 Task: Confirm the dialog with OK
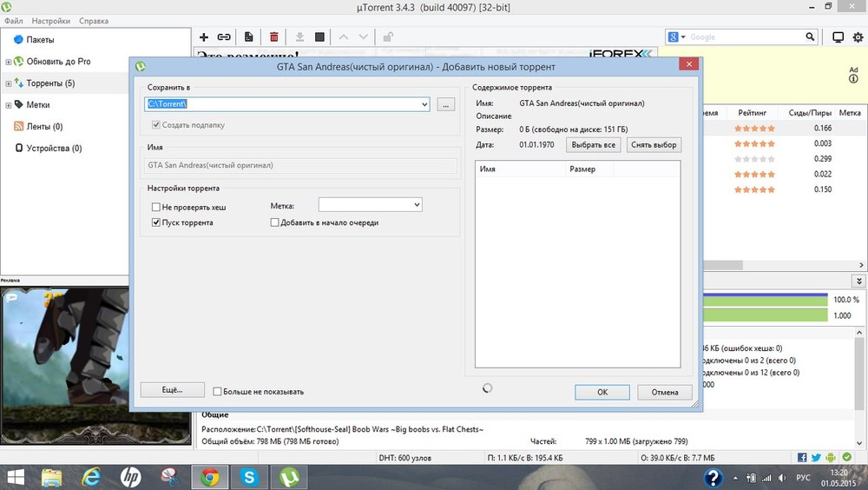pos(602,392)
